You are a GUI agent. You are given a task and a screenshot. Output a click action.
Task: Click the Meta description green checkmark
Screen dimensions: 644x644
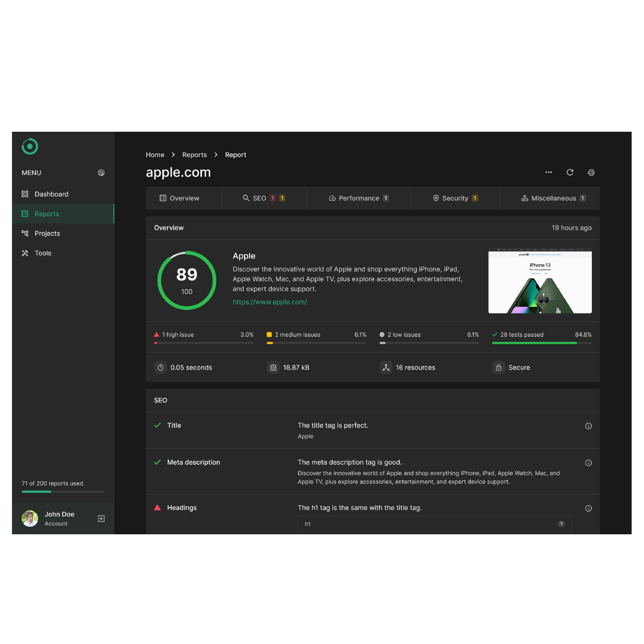157,462
